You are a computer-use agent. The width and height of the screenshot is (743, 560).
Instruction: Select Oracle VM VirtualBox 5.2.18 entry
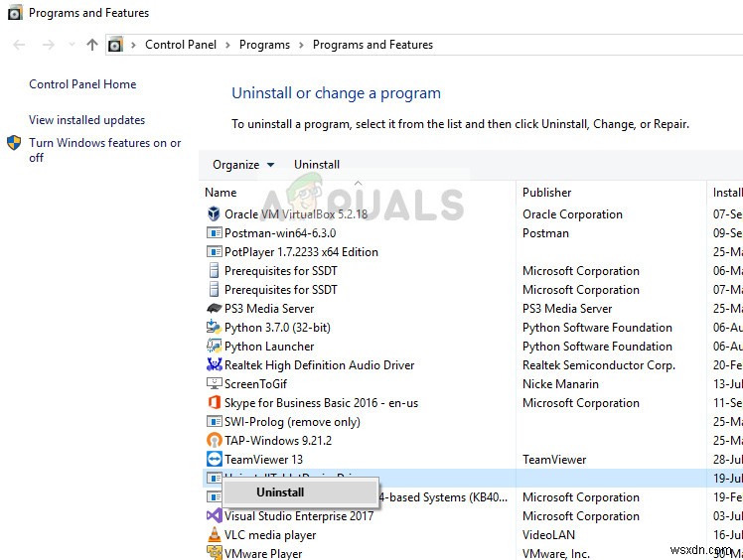click(x=296, y=214)
